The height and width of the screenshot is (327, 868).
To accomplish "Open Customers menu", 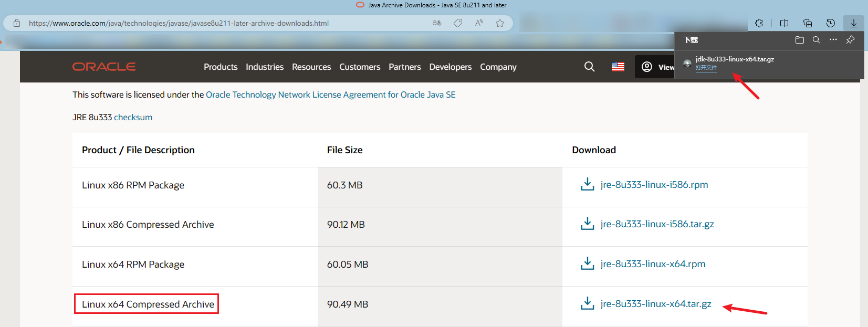I will click(360, 67).
